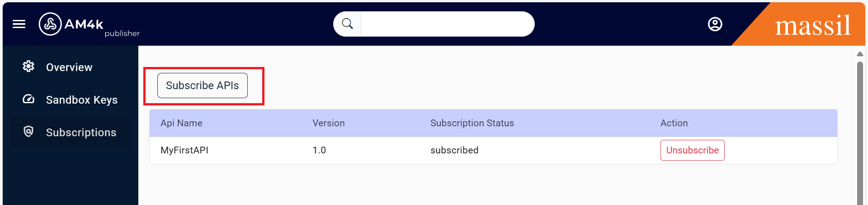Focus the search text field
Viewport: 868px width, 205px height.
coord(447,24)
